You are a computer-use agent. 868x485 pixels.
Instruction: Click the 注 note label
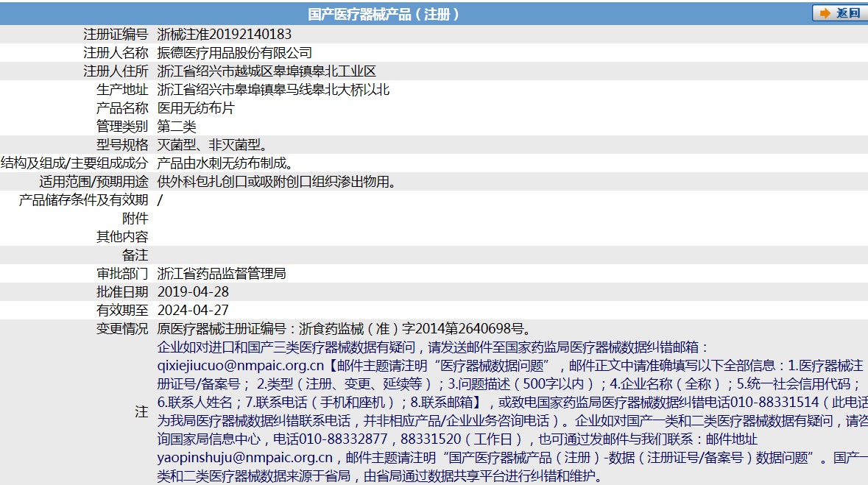pos(141,411)
